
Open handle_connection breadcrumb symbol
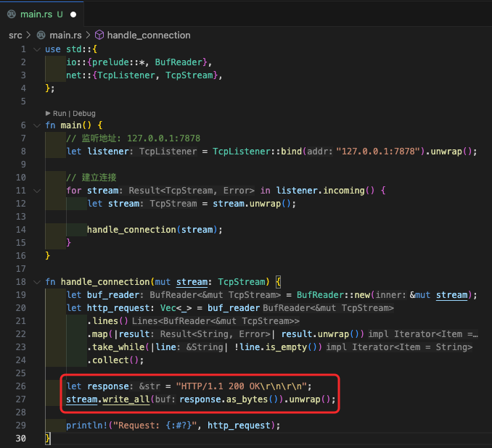pos(149,36)
